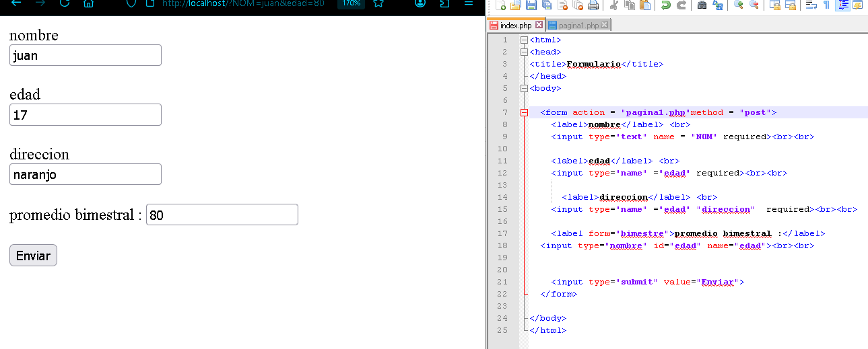Click the 'Formulario' title text on line 3
The width and height of the screenshot is (868, 349).
(593, 64)
